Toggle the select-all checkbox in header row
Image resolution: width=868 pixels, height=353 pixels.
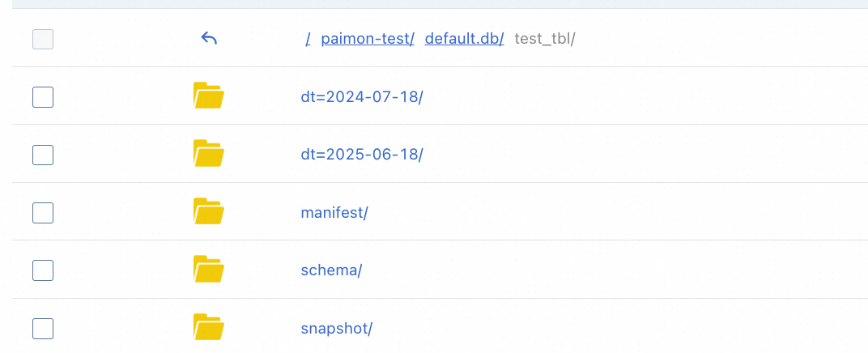(x=43, y=39)
